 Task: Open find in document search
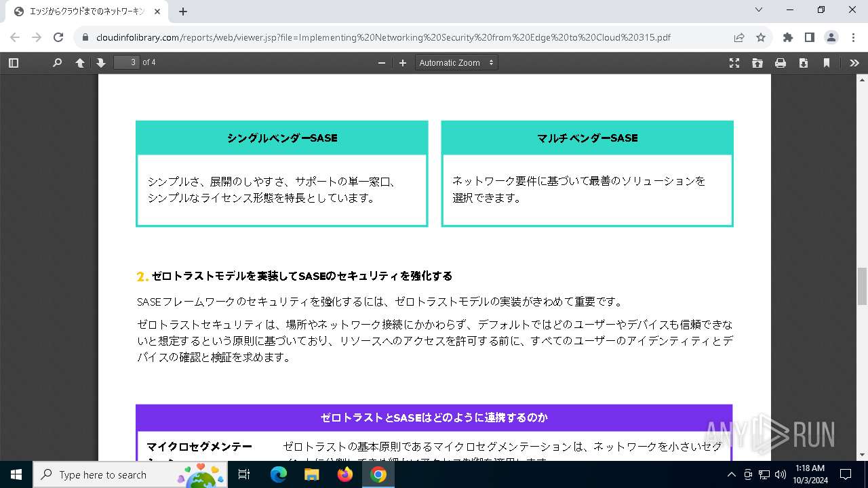[x=57, y=62]
